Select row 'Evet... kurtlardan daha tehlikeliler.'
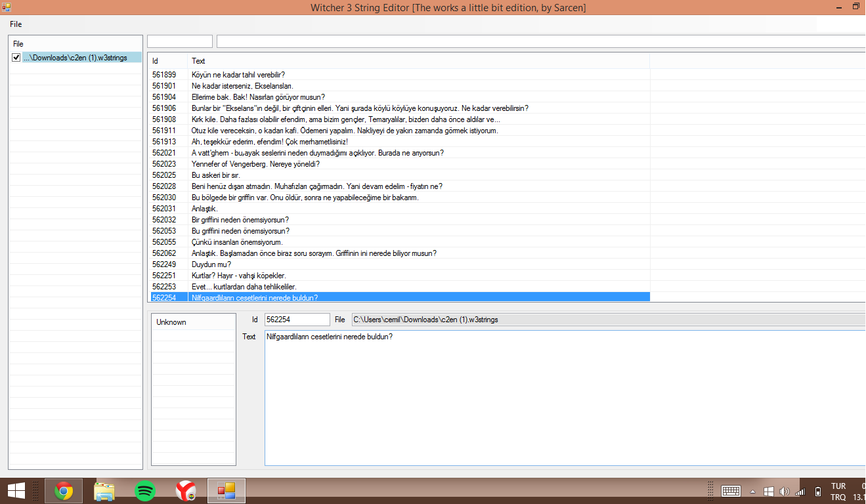Image resolution: width=866 pixels, height=504 pixels. pos(399,287)
